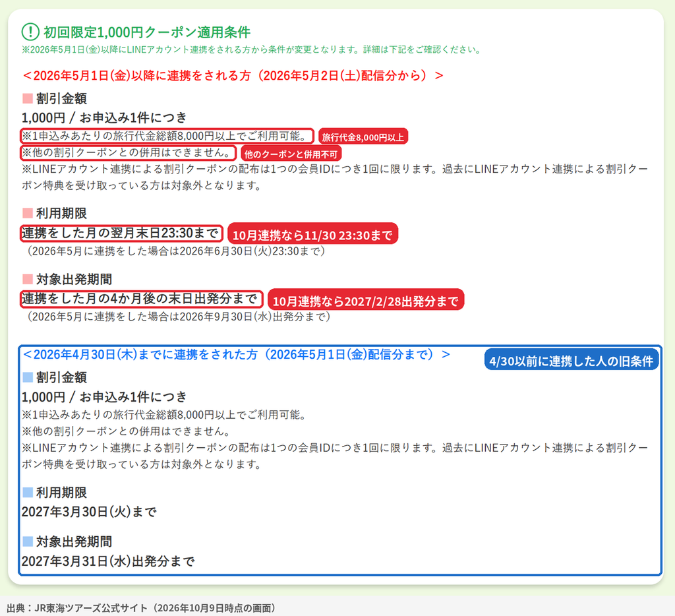675x616 pixels.
Task: Click text 連携をした月の4か月後の末日出発分まで
Action: click(141, 299)
